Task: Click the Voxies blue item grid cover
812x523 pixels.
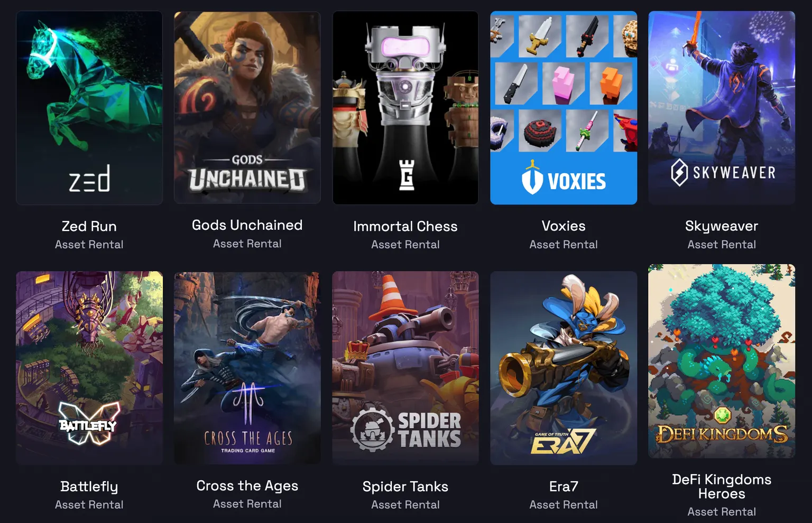Action: 564,108
